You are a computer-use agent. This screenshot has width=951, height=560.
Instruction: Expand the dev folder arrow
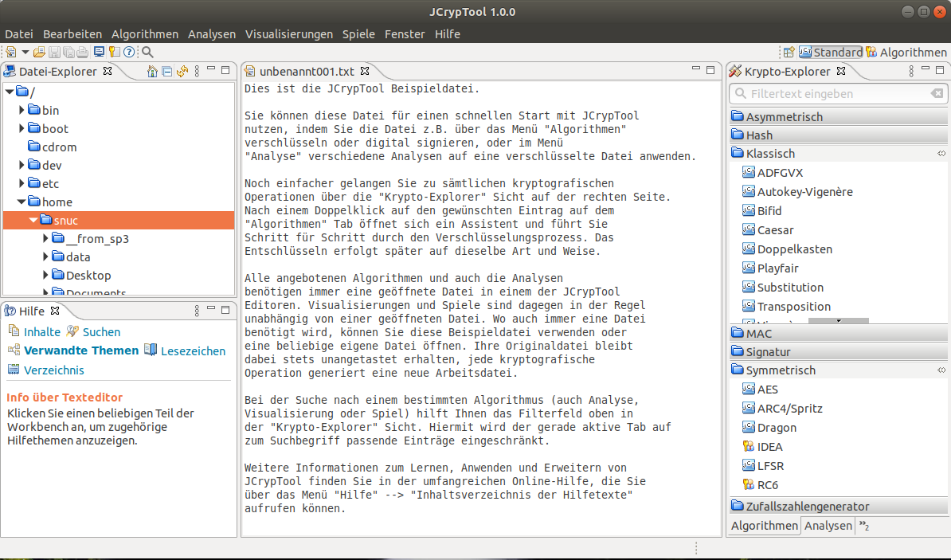(22, 164)
